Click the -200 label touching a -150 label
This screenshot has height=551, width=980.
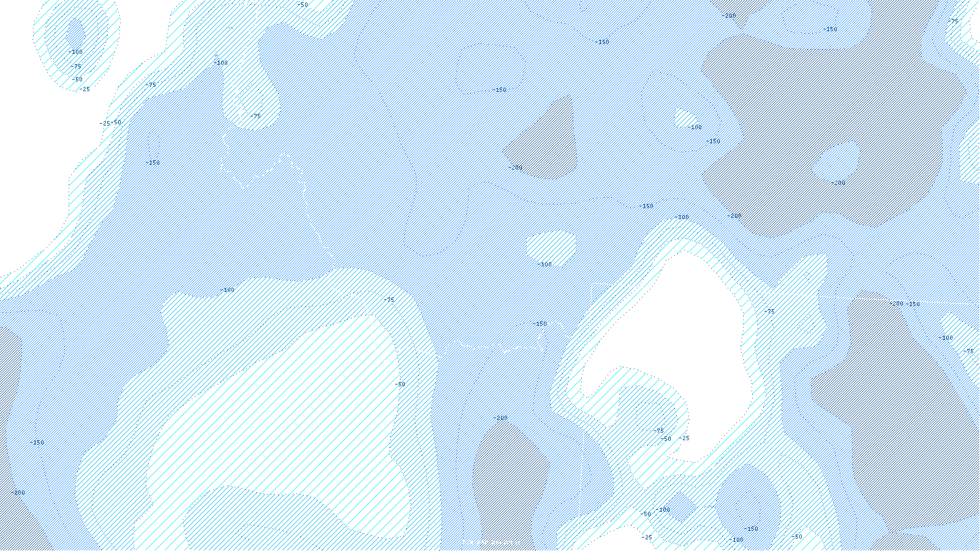[x=896, y=303]
